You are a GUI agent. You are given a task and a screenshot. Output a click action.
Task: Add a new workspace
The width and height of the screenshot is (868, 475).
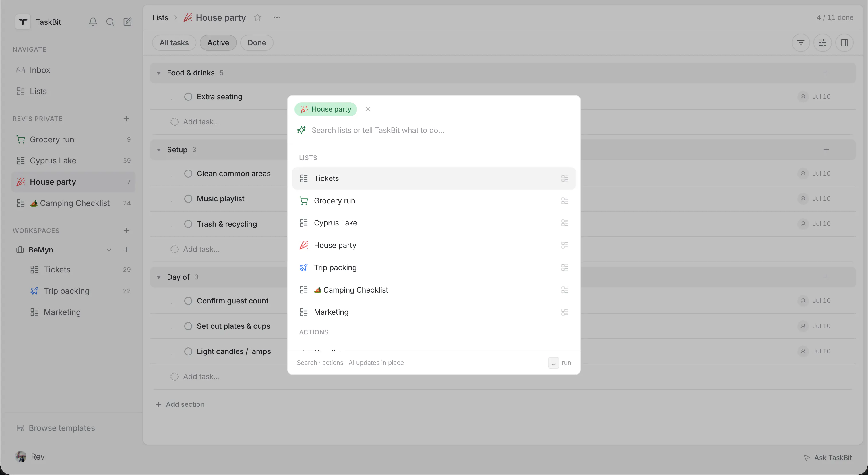tap(126, 231)
